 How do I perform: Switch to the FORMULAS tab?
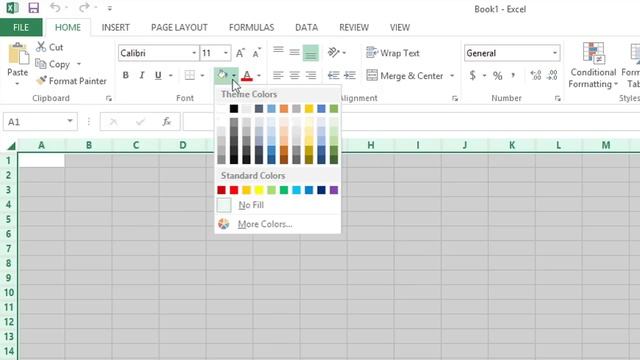coord(251,27)
